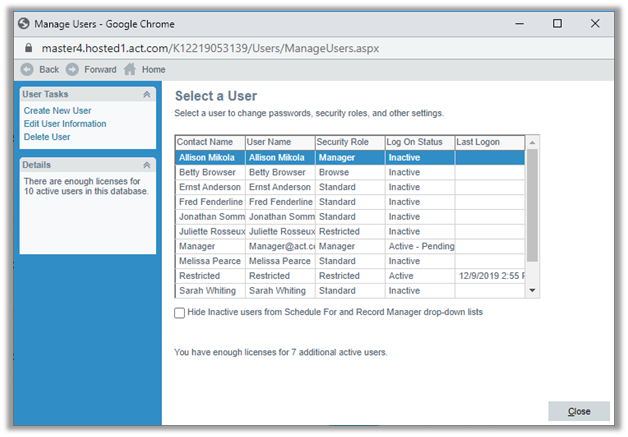Click the Chrome icon in title bar

pos(24,22)
